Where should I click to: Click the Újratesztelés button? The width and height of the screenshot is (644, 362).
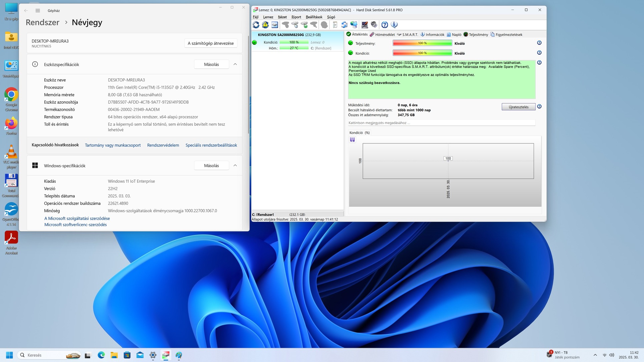518,107
